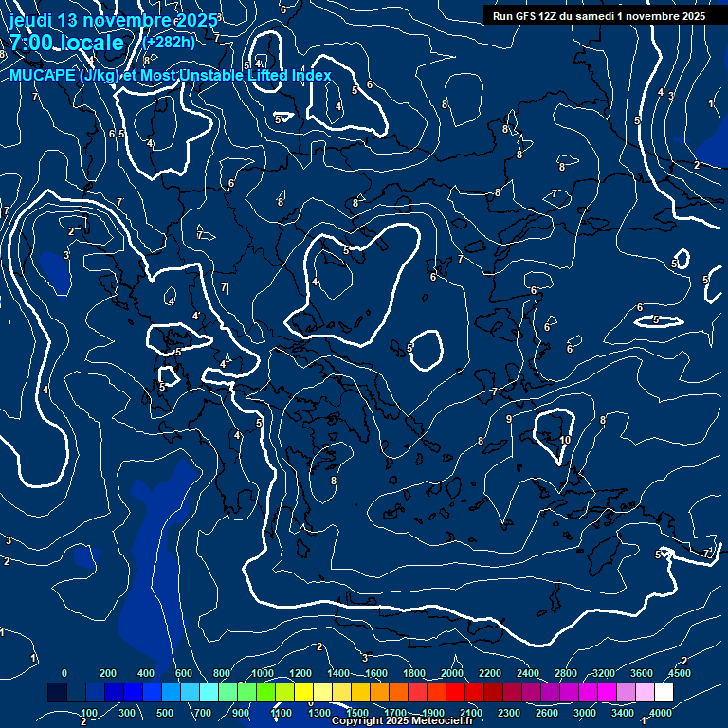
Task: Click the 'Copyright 2025 Meteociel.fr' text
Action: click(403, 720)
